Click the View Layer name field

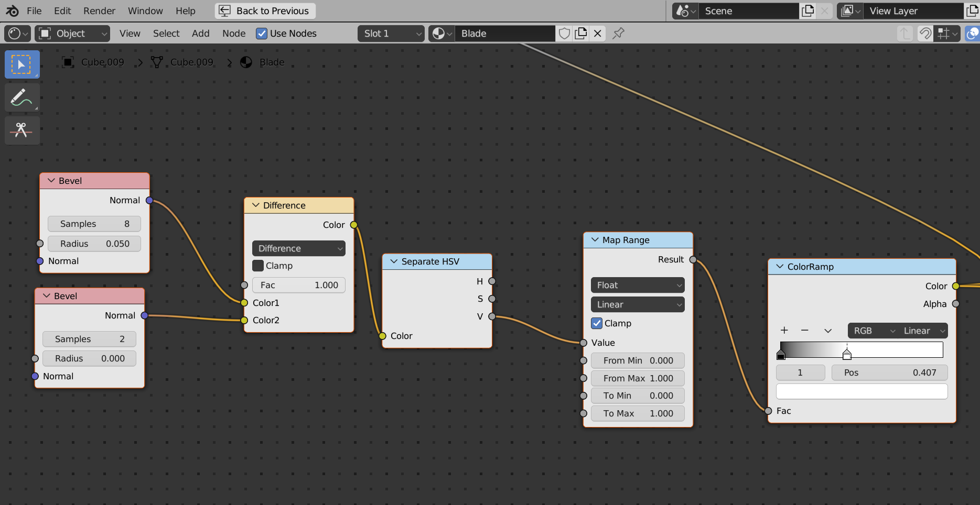(913, 11)
